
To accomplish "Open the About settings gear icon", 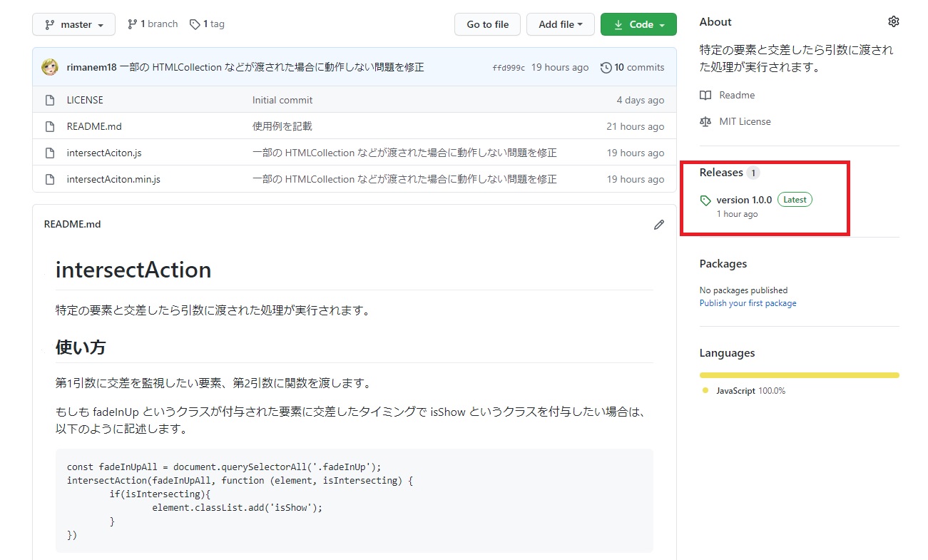I will 893,22.
